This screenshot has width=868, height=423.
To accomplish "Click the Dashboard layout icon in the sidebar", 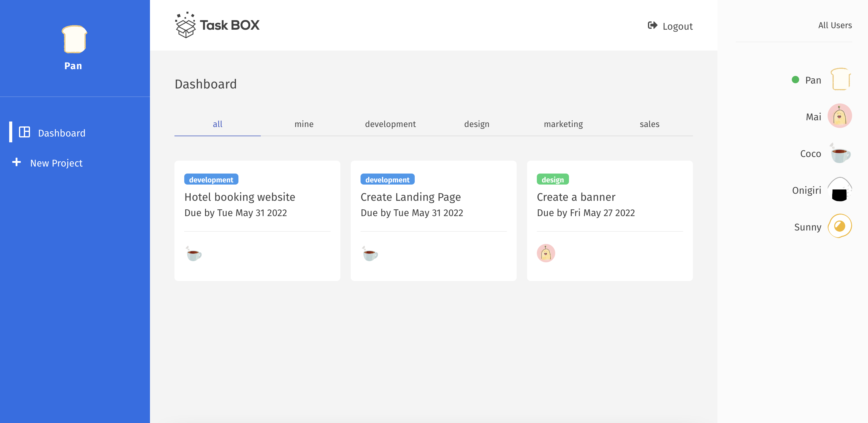I will pyautogui.click(x=24, y=132).
